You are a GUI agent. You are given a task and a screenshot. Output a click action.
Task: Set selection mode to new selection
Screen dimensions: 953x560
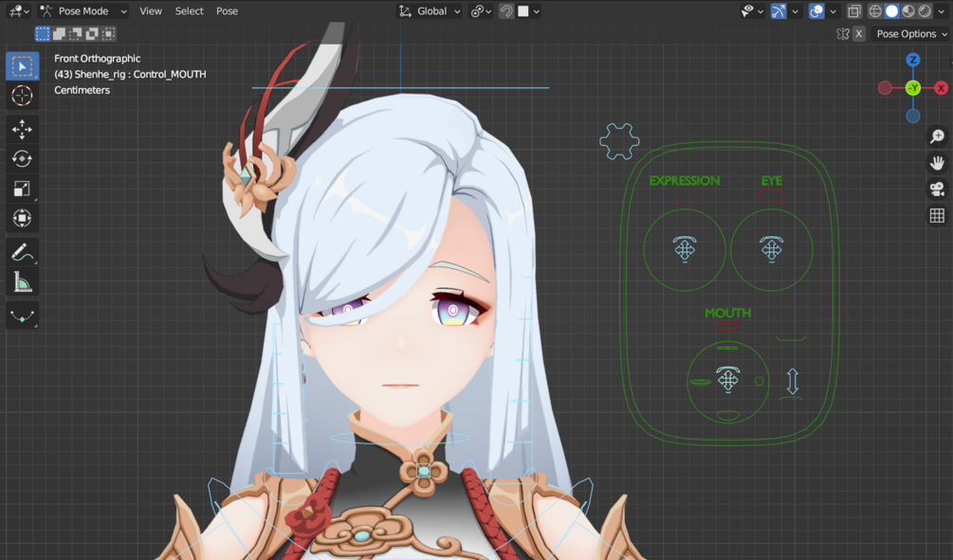(x=43, y=33)
